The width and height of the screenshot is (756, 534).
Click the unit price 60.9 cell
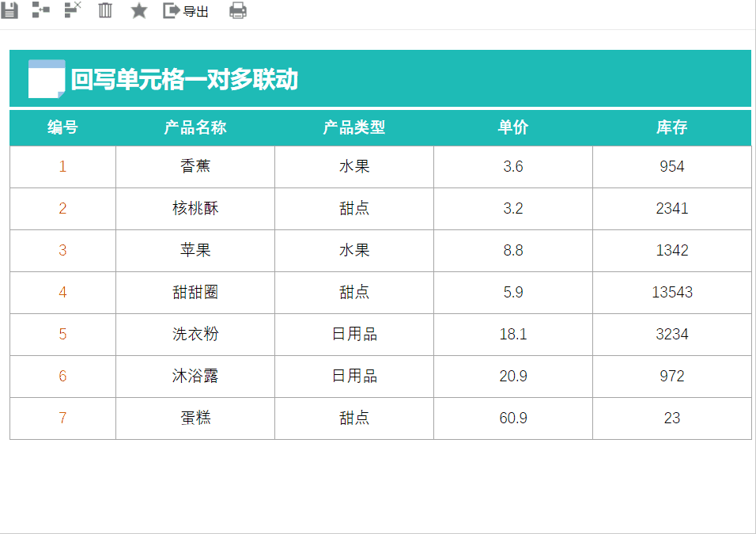513,418
